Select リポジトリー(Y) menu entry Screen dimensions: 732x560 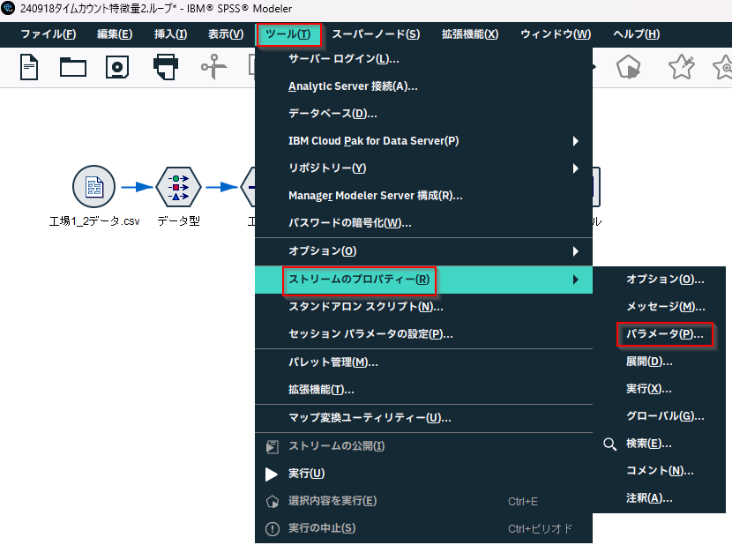pyautogui.click(x=423, y=168)
